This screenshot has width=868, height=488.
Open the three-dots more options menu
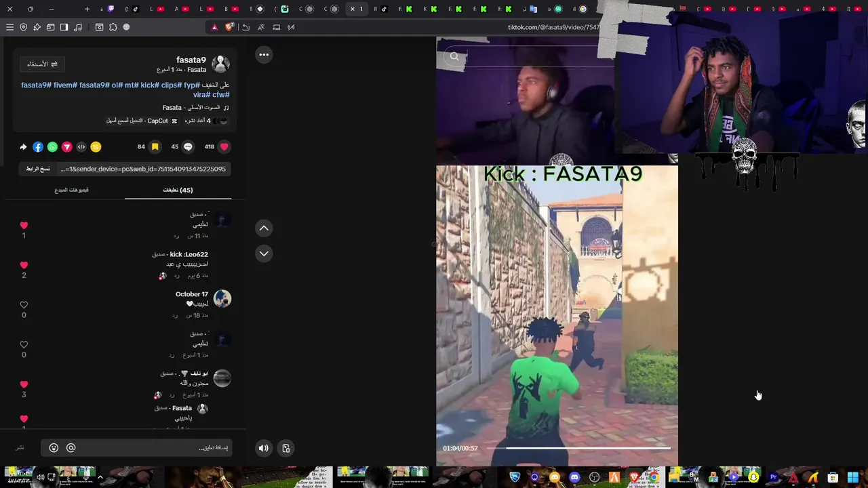[x=264, y=55]
